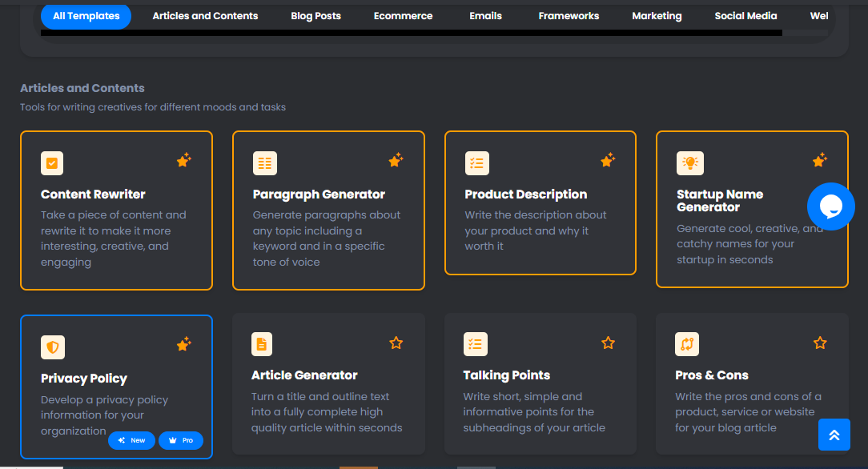Select the Frameworks tab
The image size is (868, 469).
pyautogui.click(x=569, y=16)
